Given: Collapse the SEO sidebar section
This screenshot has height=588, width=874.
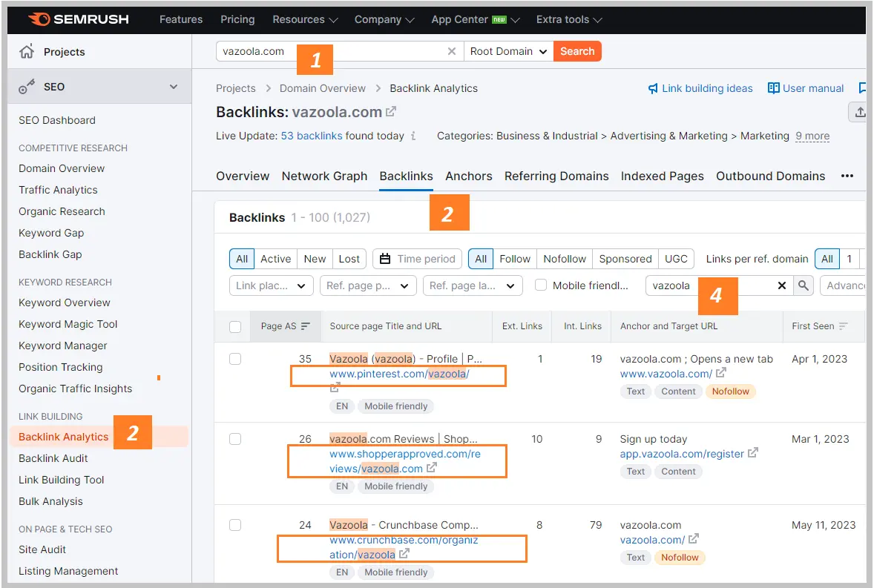Looking at the screenshot, I should pyautogui.click(x=174, y=86).
